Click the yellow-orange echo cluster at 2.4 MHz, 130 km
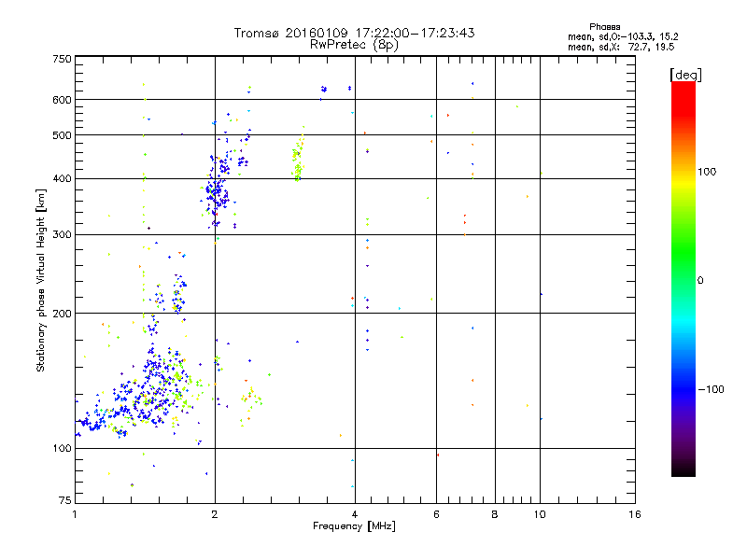The height and width of the screenshot is (560, 747). (x=250, y=399)
